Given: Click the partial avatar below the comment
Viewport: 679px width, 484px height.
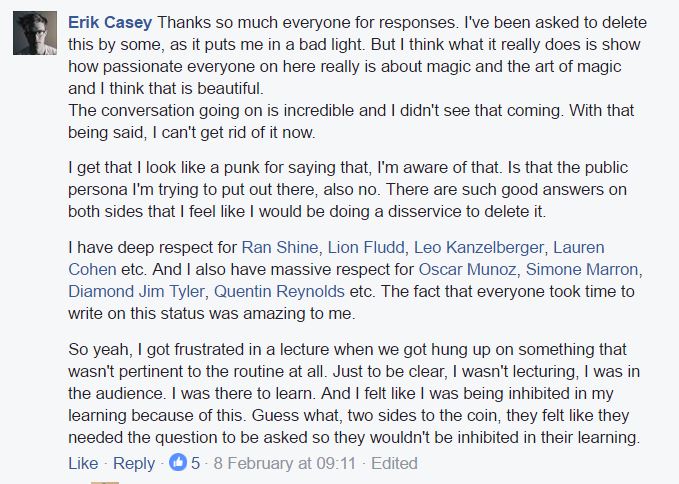Looking at the screenshot, I should (x=105, y=481).
